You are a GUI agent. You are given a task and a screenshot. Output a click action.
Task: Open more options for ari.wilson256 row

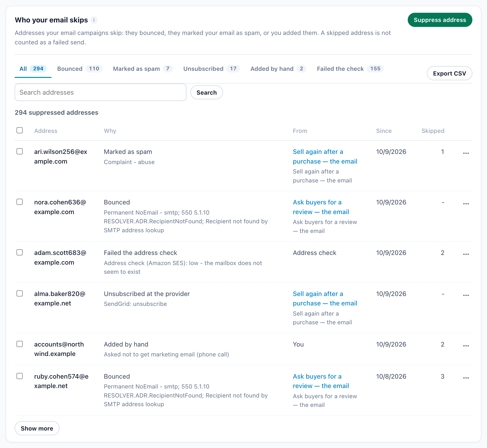(466, 153)
